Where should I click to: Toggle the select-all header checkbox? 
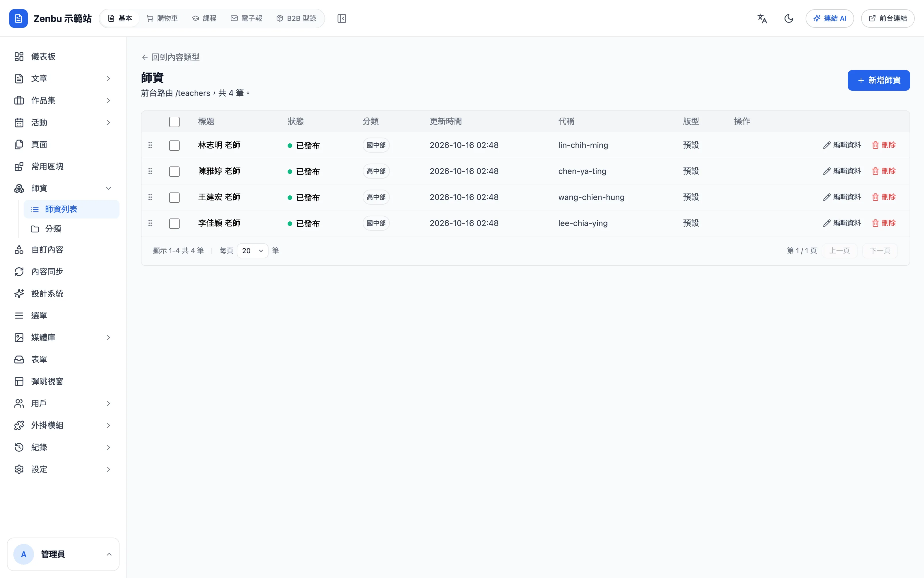pyautogui.click(x=174, y=122)
